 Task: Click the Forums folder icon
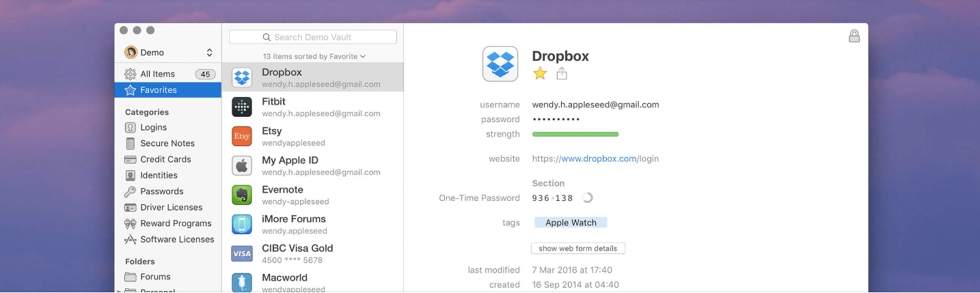(x=131, y=277)
